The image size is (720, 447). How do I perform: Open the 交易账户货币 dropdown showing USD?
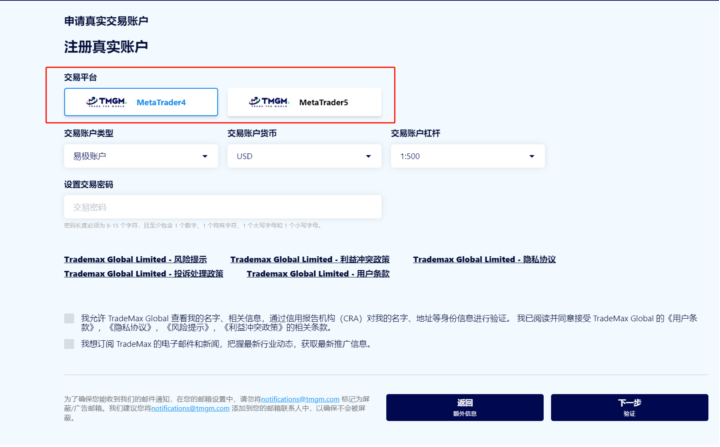304,156
